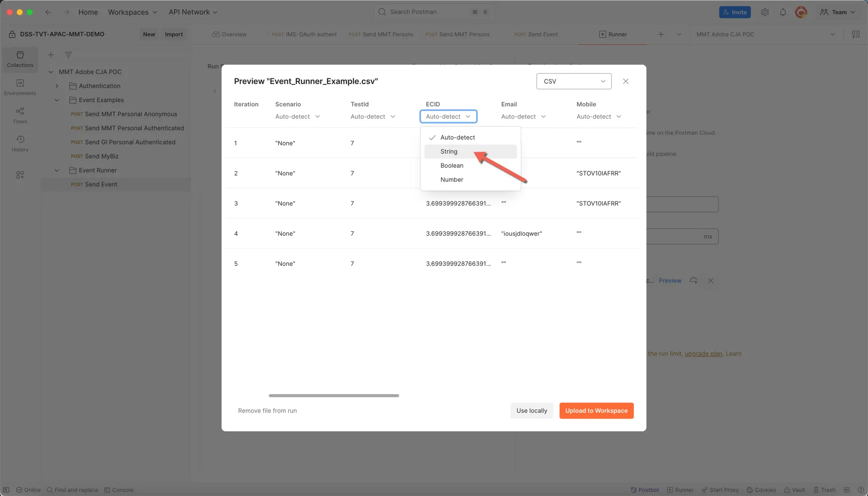This screenshot has width=868, height=496.
Task: Open the CSV file type dropdown
Action: 574,81
